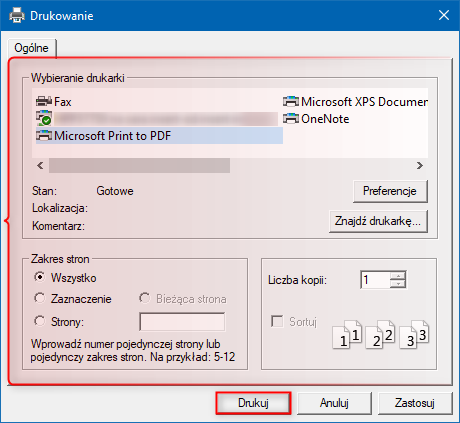Open Preferencje for the selected printer
This screenshot has width=460, height=423.
(390, 191)
